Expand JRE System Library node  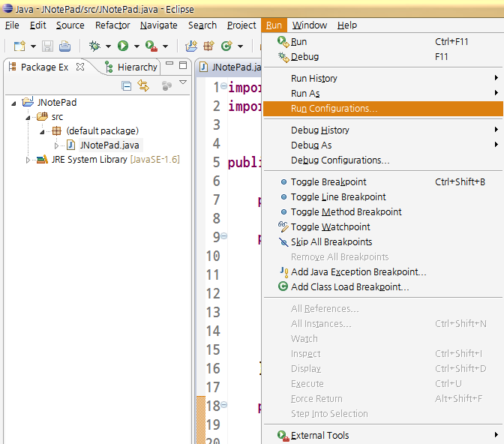[28, 160]
